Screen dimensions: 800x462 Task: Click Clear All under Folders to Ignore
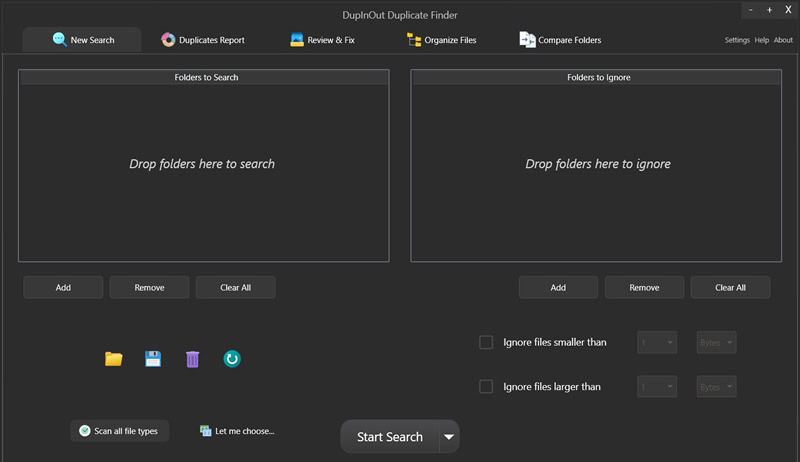(730, 288)
